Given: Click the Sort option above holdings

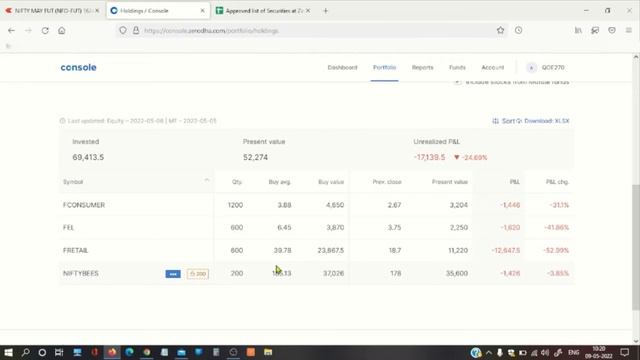Looking at the screenshot, I should tap(504, 121).
